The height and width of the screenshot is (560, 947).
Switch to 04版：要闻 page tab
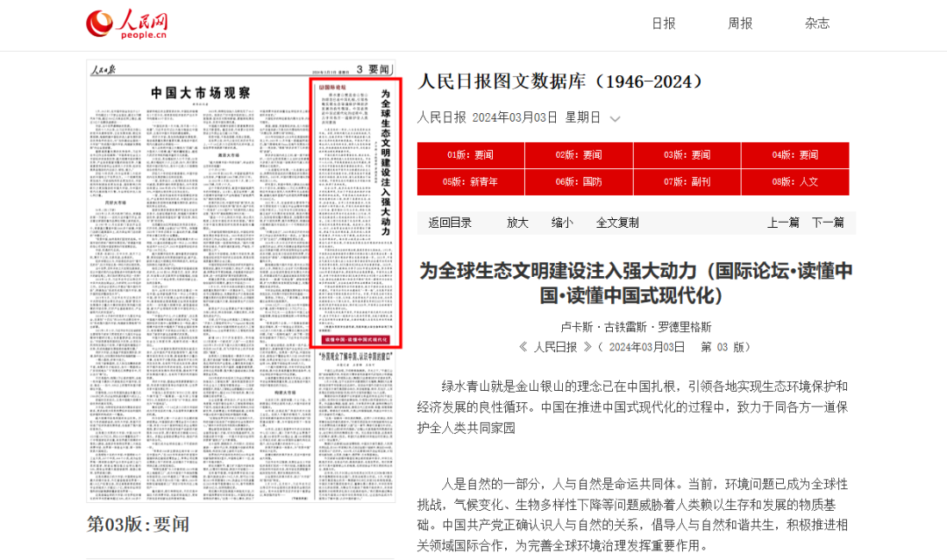click(794, 155)
